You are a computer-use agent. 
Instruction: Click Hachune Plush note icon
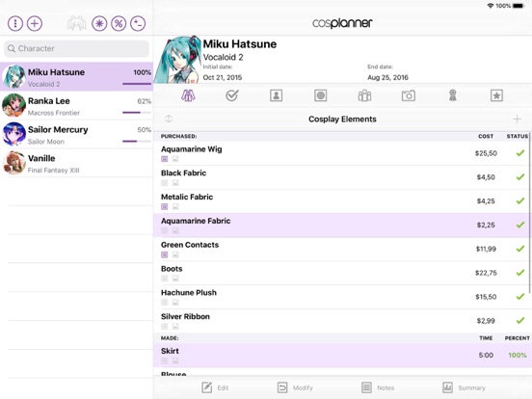[x=165, y=303]
